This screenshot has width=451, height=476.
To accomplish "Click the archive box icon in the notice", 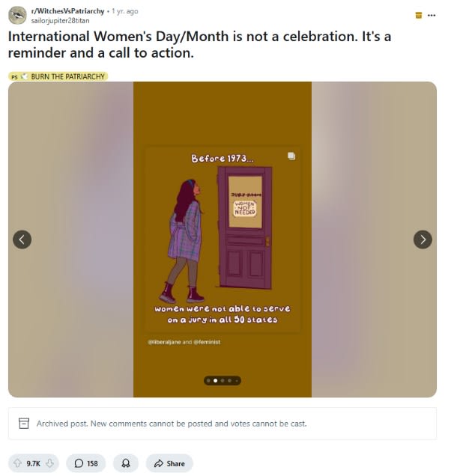I will click(23, 424).
